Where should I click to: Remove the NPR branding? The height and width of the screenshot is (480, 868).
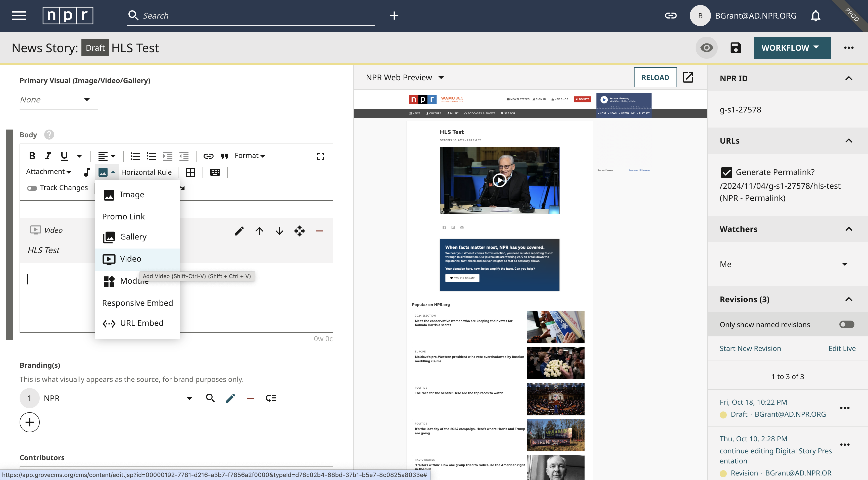click(x=250, y=398)
